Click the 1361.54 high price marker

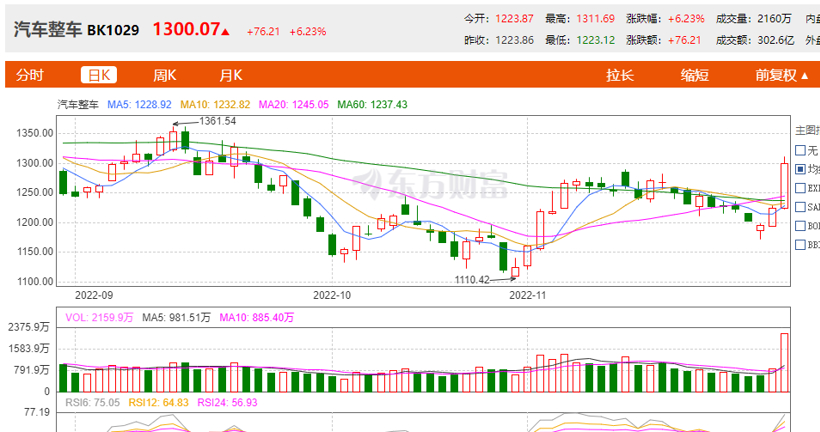(x=217, y=121)
